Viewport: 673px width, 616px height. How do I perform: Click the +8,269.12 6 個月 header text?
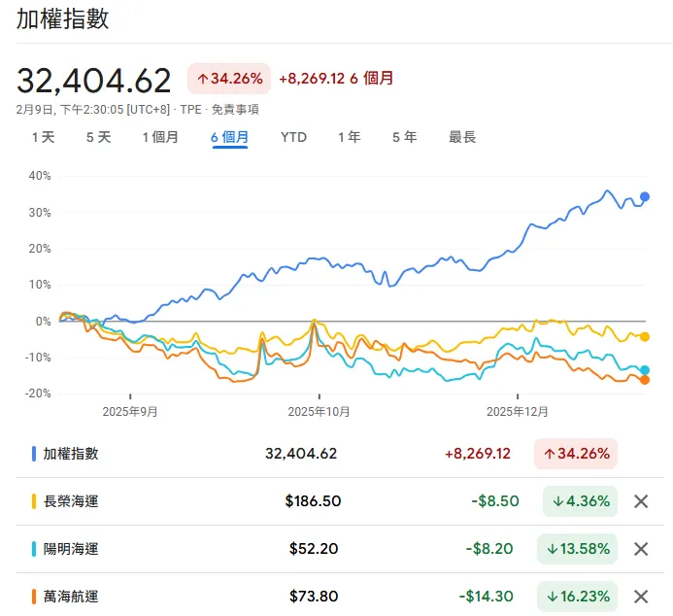pyautogui.click(x=336, y=79)
